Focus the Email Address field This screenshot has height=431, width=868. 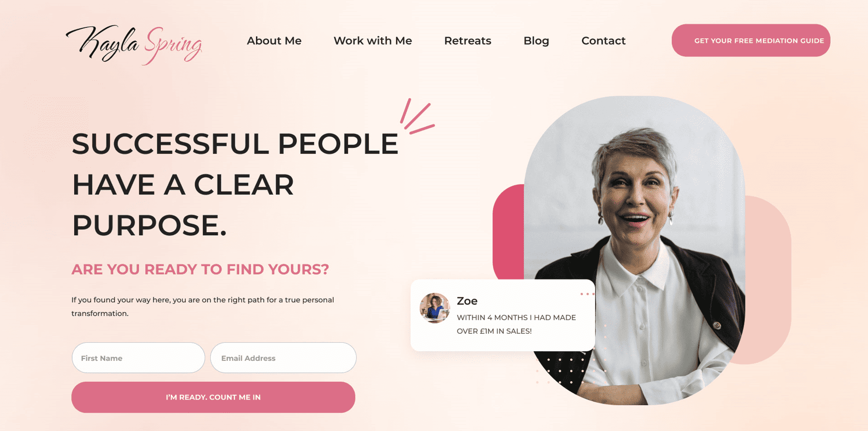point(283,358)
